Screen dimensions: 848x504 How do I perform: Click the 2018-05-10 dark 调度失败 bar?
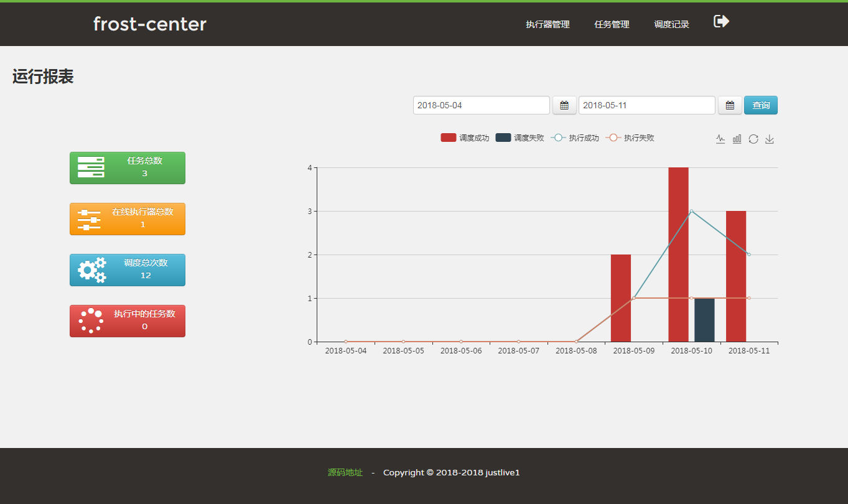coord(704,320)
